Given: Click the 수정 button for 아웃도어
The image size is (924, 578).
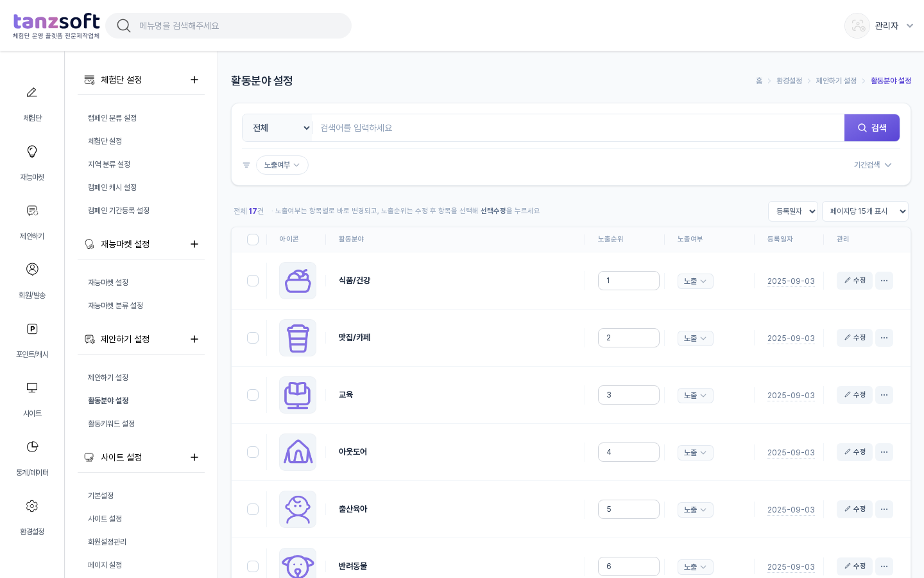Looking at the screenshot, I should pyautogui.click(x=855, y=452).
